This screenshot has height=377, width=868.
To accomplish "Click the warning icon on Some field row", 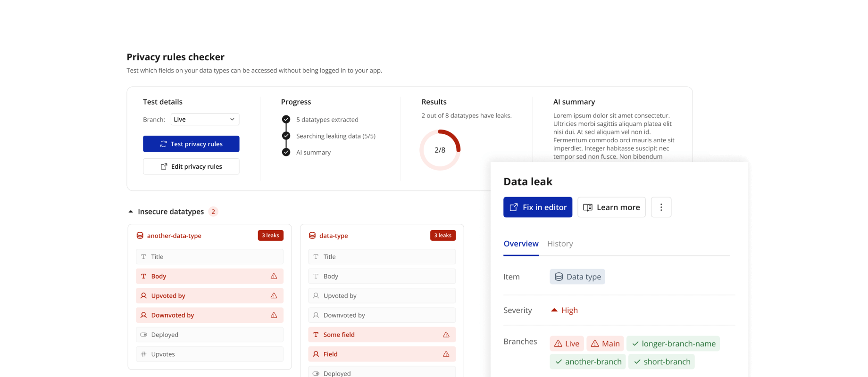I will coord(446,335).
